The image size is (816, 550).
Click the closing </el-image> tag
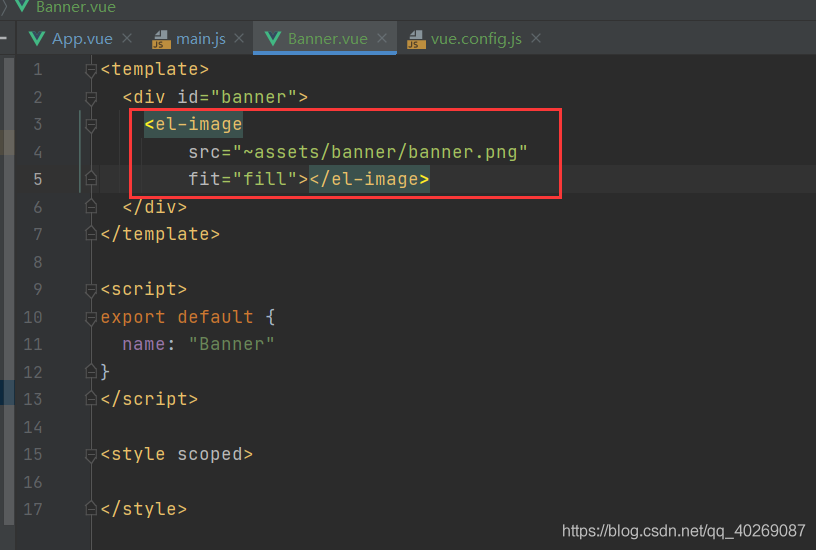click(x=369, y=179)
